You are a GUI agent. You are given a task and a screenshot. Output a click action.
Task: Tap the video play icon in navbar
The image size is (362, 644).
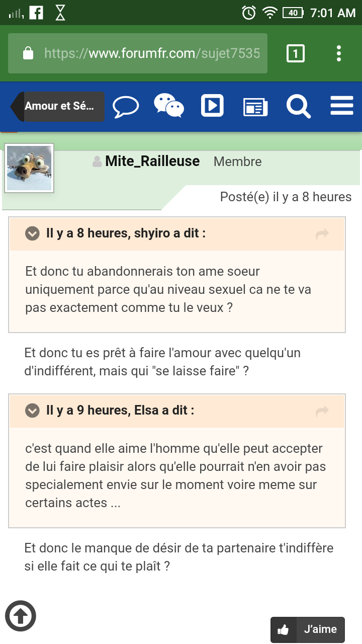coord(212,106)
